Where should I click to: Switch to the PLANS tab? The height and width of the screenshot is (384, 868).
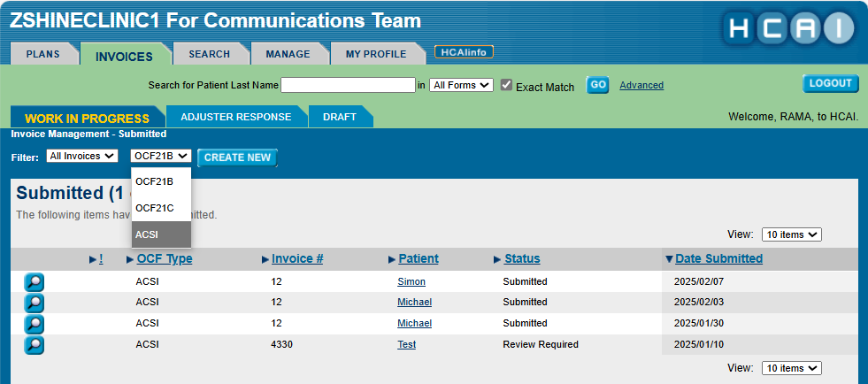(43, 54)
